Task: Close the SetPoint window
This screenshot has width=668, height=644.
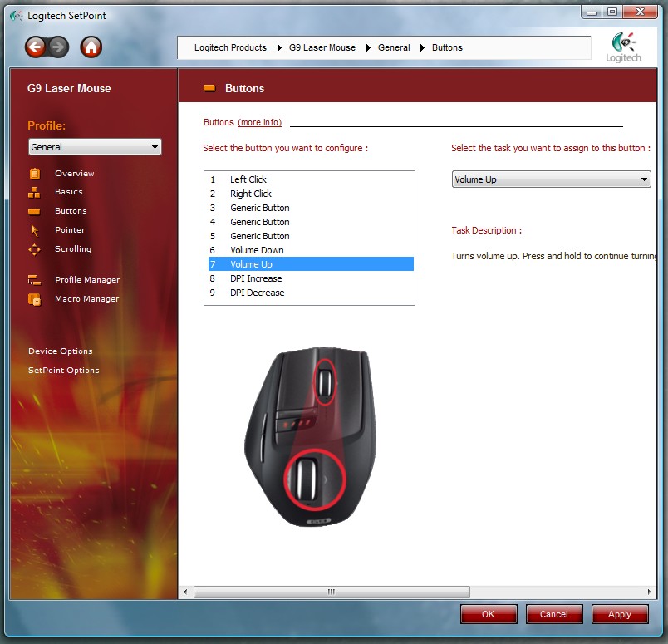Action: (x=640, y=12)
